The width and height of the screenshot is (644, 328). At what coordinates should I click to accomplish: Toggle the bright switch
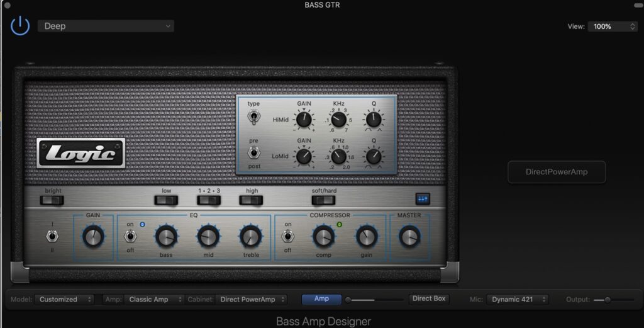tap(52, 200)
